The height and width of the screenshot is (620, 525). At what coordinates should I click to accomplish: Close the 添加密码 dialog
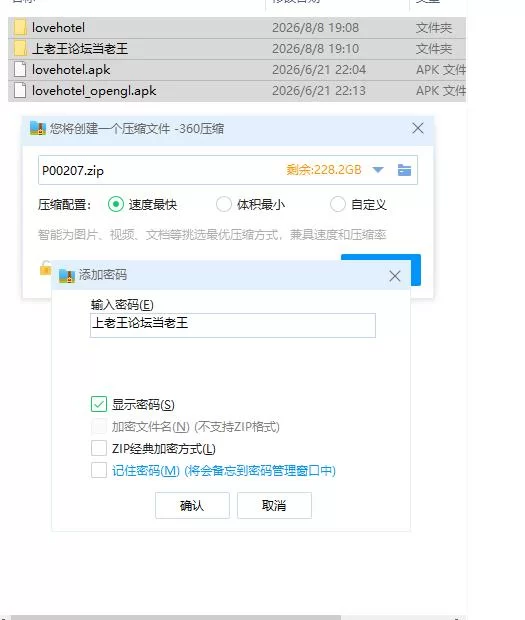tap(395, 276)
